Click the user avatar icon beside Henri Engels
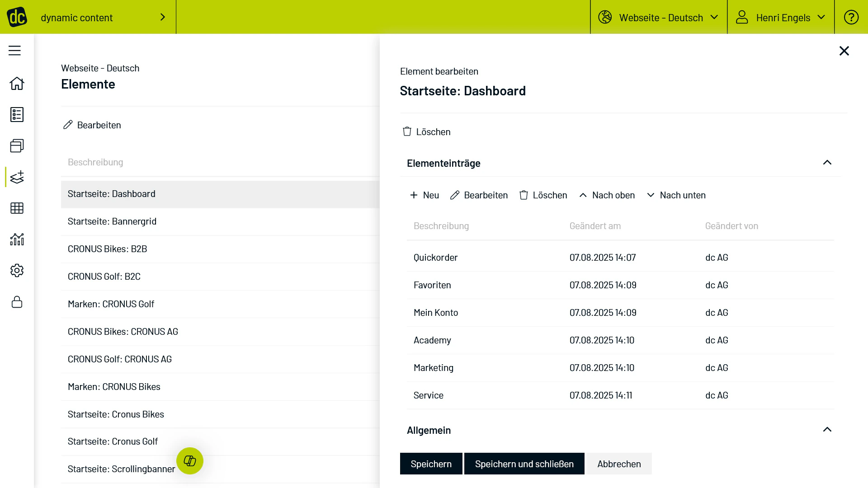This screenshot has width=868, height=488. pos(742,17)
